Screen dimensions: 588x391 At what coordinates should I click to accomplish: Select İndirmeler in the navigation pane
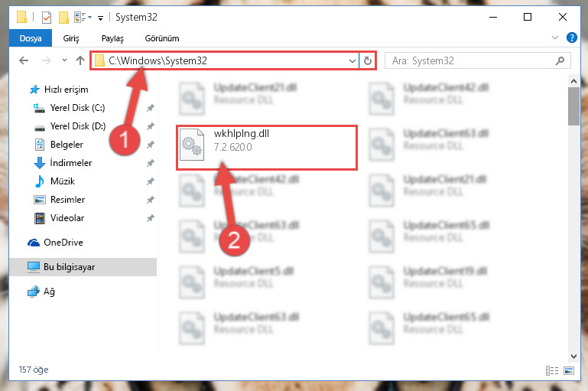(71, 163)
